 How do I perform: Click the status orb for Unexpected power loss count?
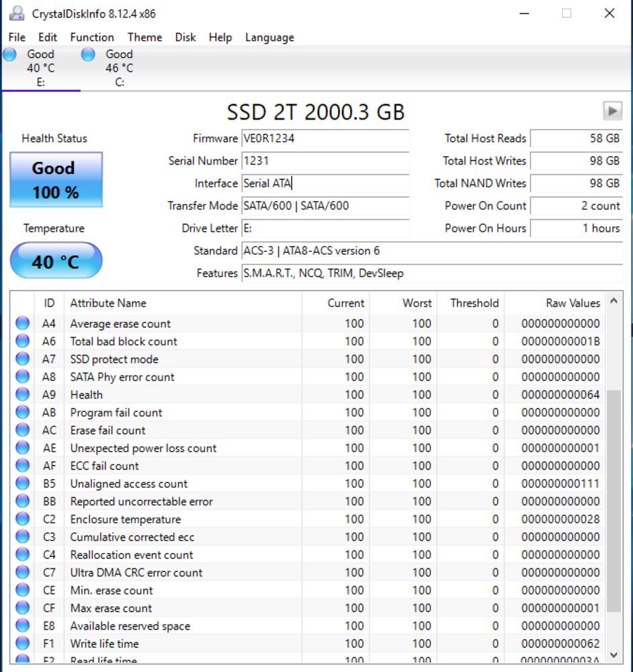(22, 448)
